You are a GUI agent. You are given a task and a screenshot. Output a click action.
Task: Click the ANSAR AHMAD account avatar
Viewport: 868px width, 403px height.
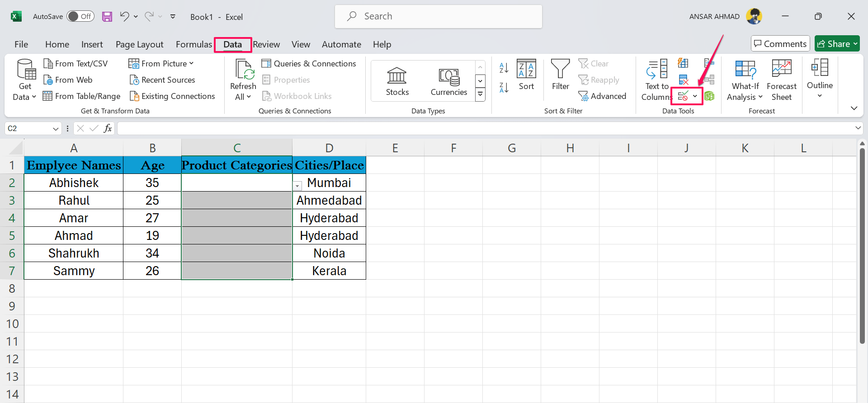[754, 16]
